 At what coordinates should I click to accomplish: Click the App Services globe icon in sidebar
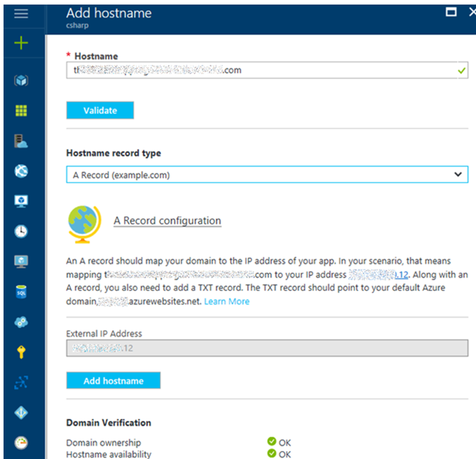pos(21,171)
